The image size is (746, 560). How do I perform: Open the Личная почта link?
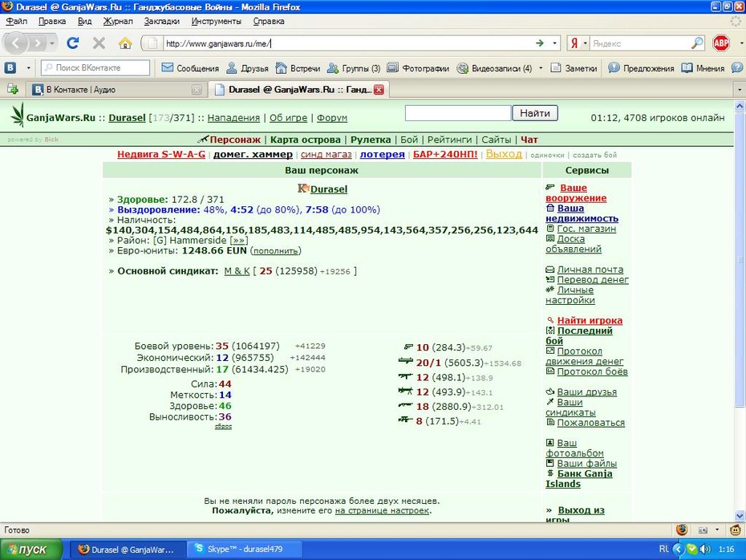click(590, 270)
